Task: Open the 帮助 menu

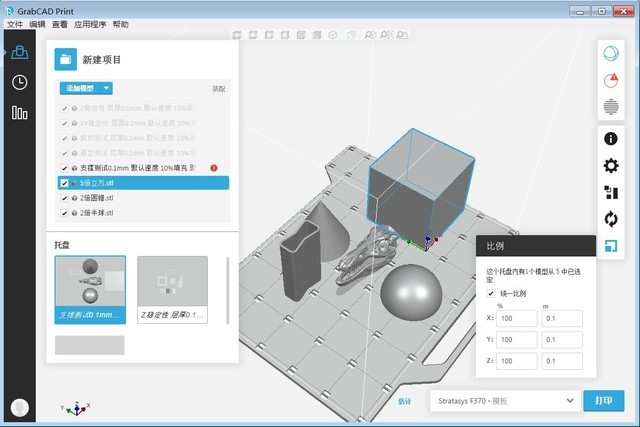Action: pyautogui.click(x=120, y=24)
